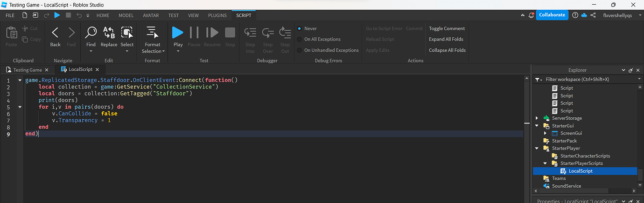This screenshot has width=644, height=203.
Task: Switch to the MODEL ribbon tab
Action: coord(126,15)
